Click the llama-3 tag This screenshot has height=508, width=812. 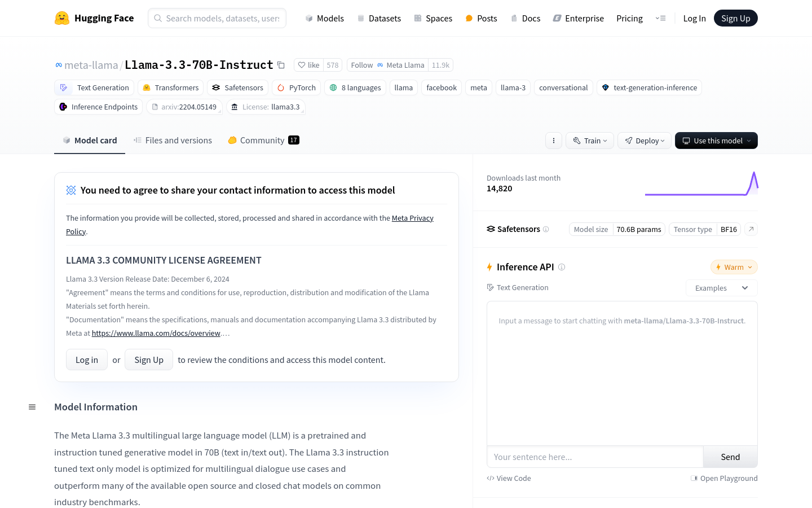pyautogui.click(x=513, y=87)
